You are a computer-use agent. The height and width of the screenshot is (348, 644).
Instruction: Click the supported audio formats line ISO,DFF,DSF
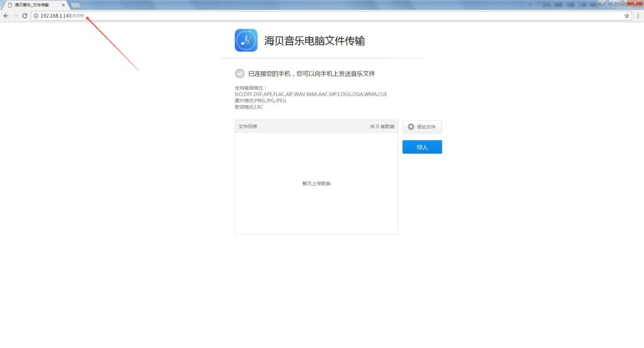311,94
